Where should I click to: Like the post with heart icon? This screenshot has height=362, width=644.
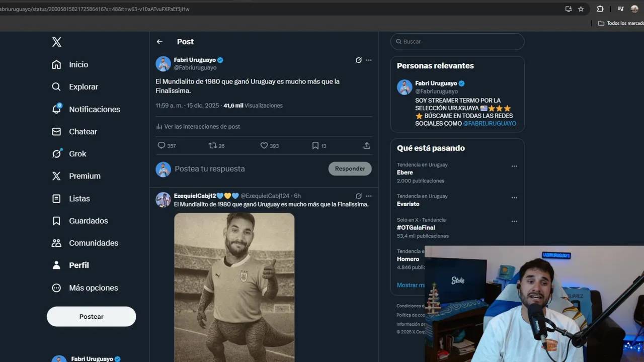[x=264, y=146]
